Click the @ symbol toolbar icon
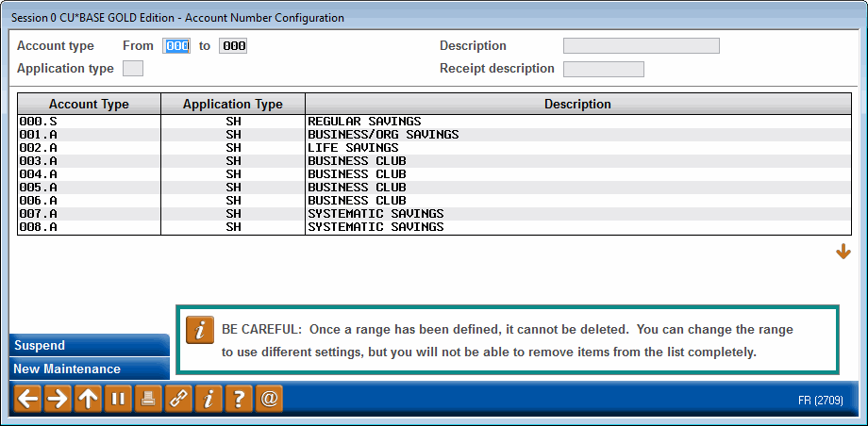868x426 pixels. tap(269, 399)
